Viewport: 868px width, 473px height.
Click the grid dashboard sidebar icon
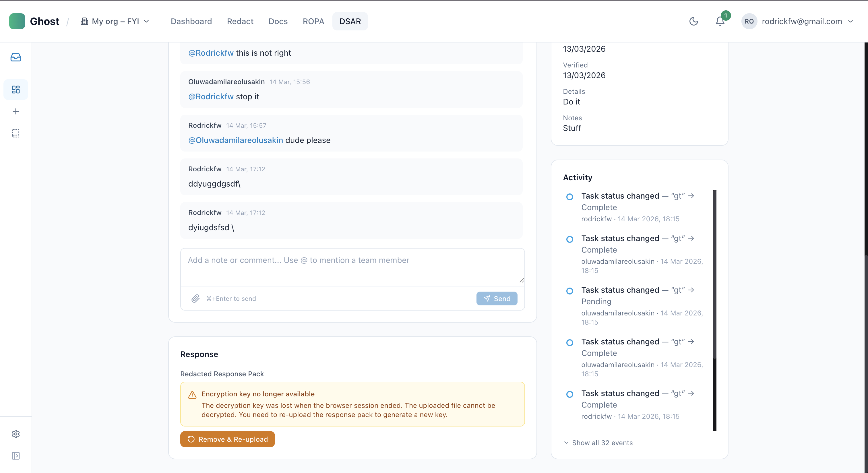click(x=15, y=89)
